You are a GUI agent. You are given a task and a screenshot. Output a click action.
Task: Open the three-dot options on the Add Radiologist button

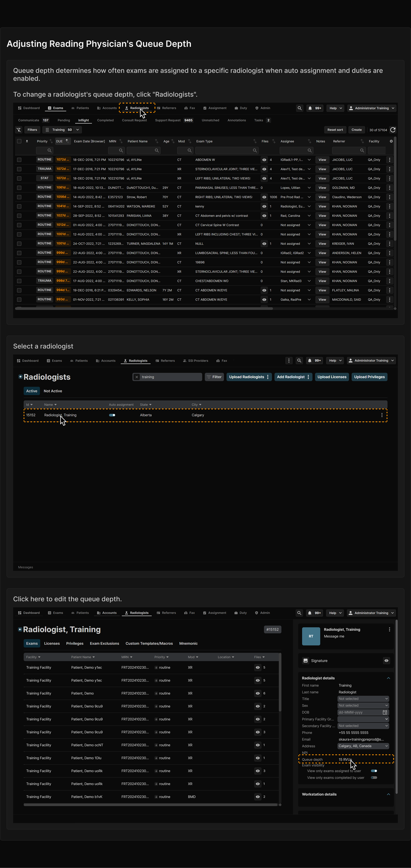(308, 377)
